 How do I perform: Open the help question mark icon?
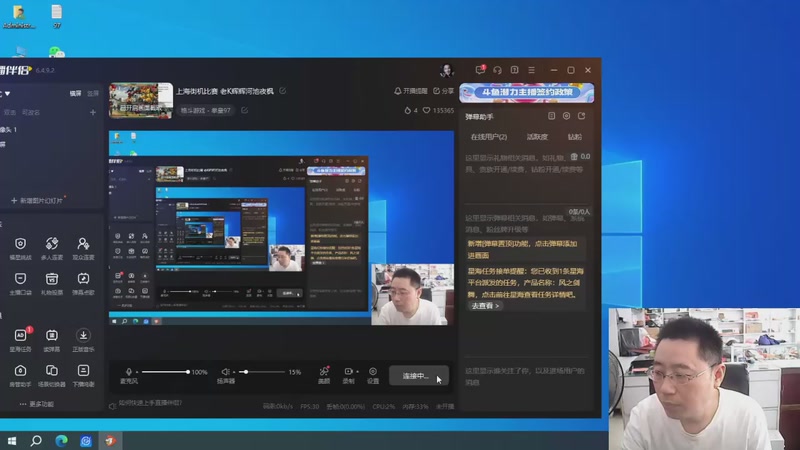pos(514,70)
